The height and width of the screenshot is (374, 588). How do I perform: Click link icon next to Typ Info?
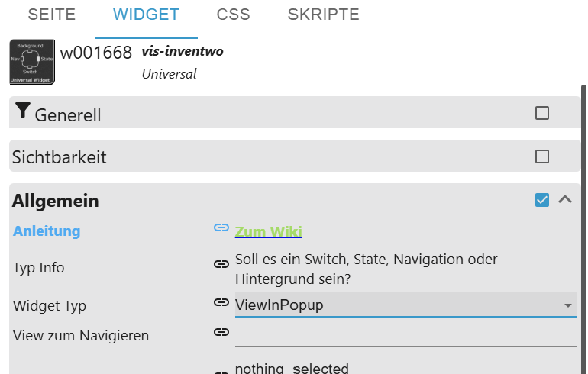221,264
